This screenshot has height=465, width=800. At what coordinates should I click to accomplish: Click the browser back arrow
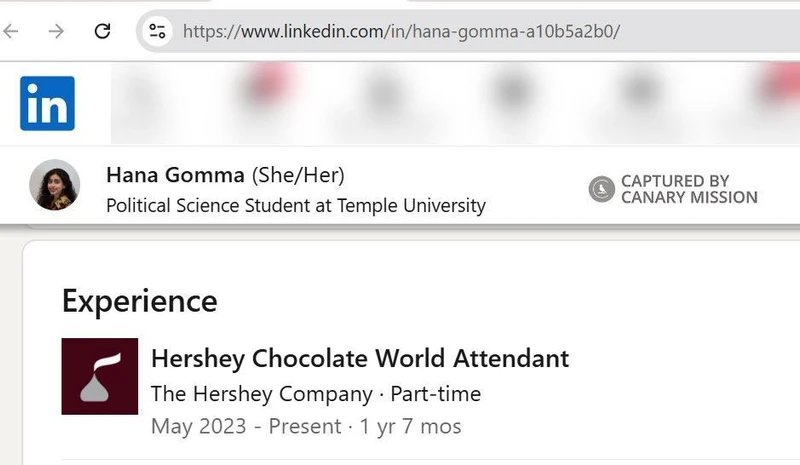point(11,31)
